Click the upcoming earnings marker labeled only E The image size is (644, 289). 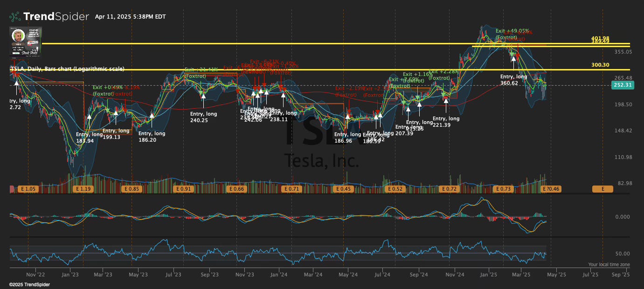pyautogui.click(x=602, y=189)
